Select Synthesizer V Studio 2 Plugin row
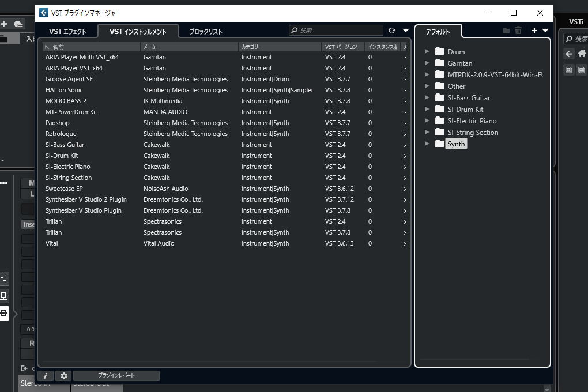Image resolution: width=588 pixels, height=392 pixels. point(225,199)
